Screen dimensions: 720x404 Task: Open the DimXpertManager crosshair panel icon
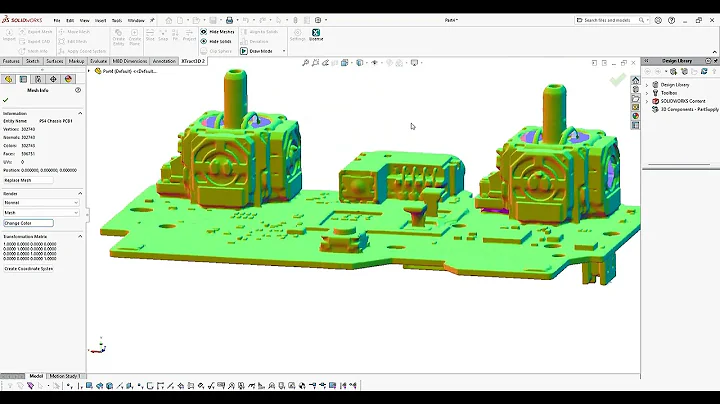tap(53, 79)
